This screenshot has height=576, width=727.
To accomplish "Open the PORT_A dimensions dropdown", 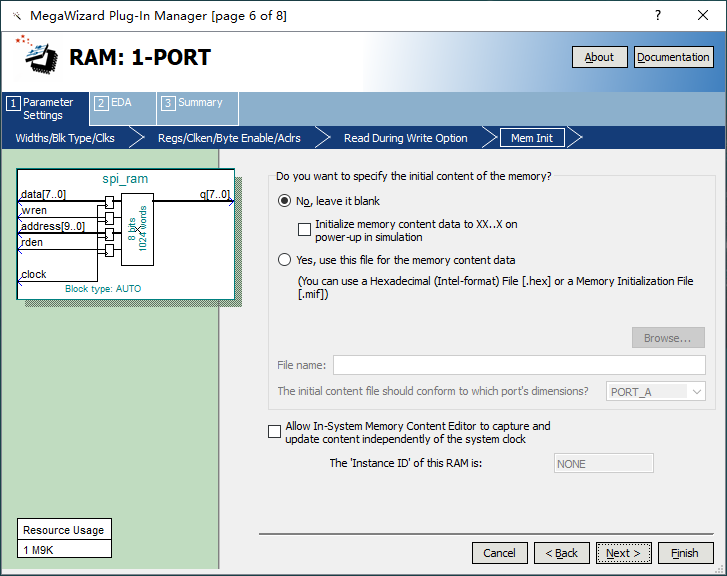I will pyautogui.click(x=656, y=392).
